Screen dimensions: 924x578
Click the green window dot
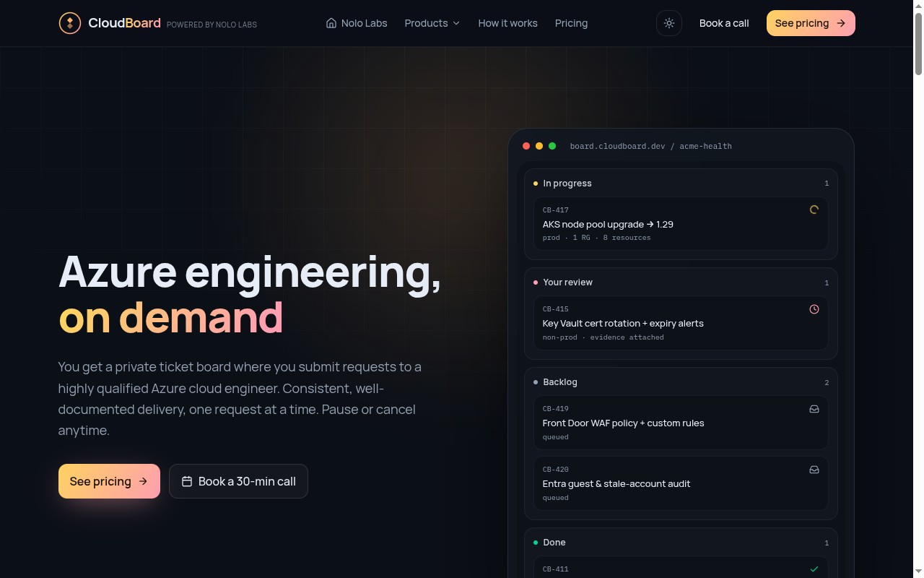click(x=552, y=146)
